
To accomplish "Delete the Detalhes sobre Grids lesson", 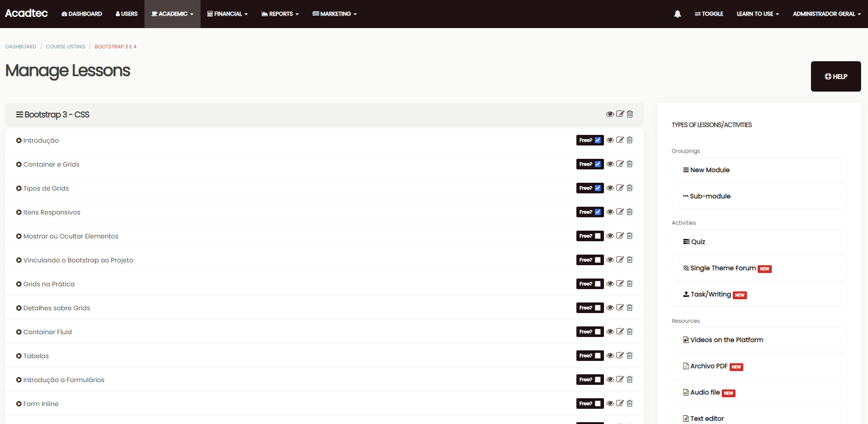I will click(630, 308).
